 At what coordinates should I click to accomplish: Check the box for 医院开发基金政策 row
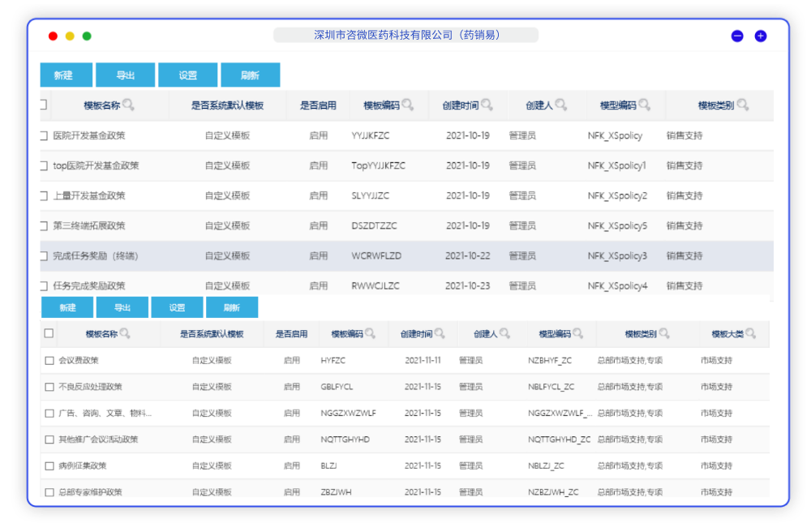pyautogui.click(x=44, y=136)
